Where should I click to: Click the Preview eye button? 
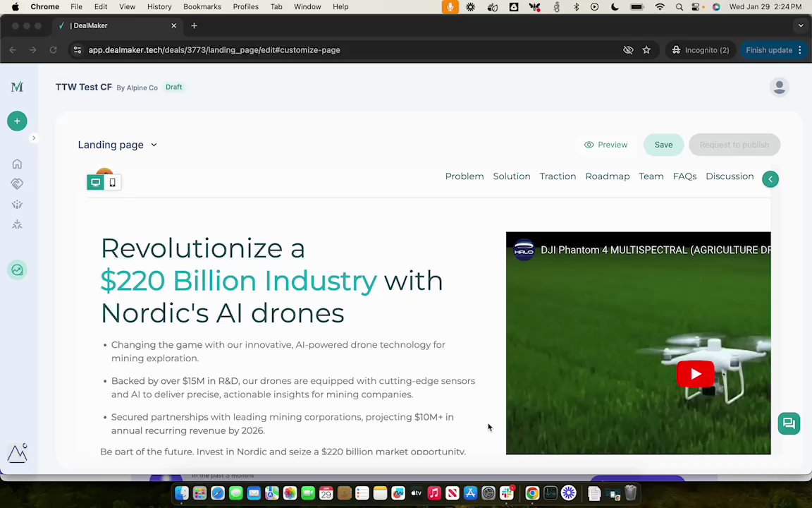click(605, 145)
